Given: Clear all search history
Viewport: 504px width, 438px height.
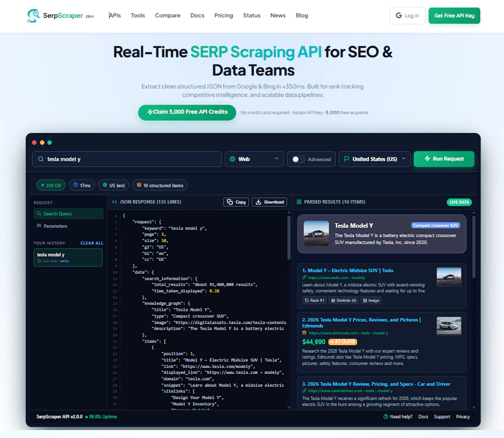Looking at the screenshot, I should pos(92,243).
